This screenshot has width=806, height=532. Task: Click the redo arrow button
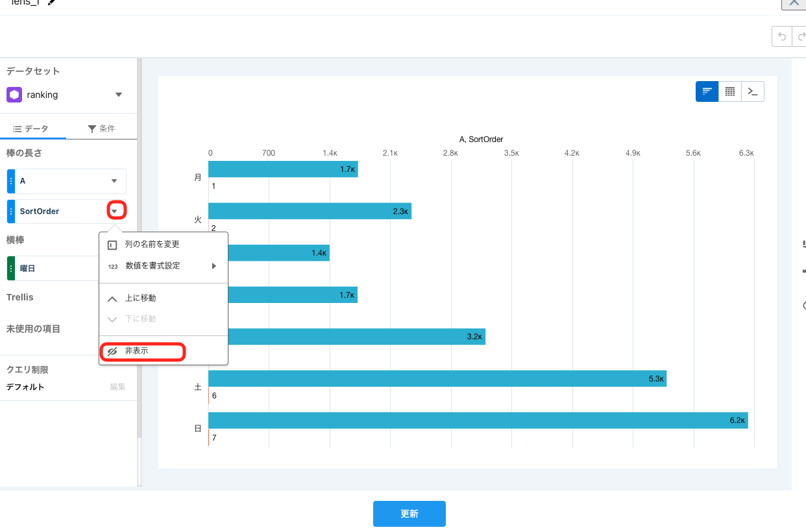coord(800,36)
